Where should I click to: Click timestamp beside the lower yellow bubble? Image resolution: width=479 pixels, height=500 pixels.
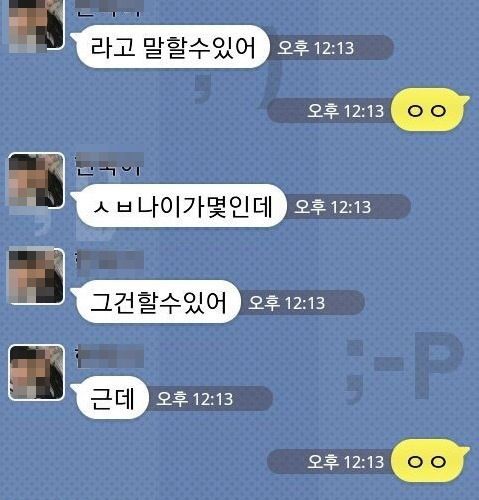pyautogui.click(x=345, y=462)
